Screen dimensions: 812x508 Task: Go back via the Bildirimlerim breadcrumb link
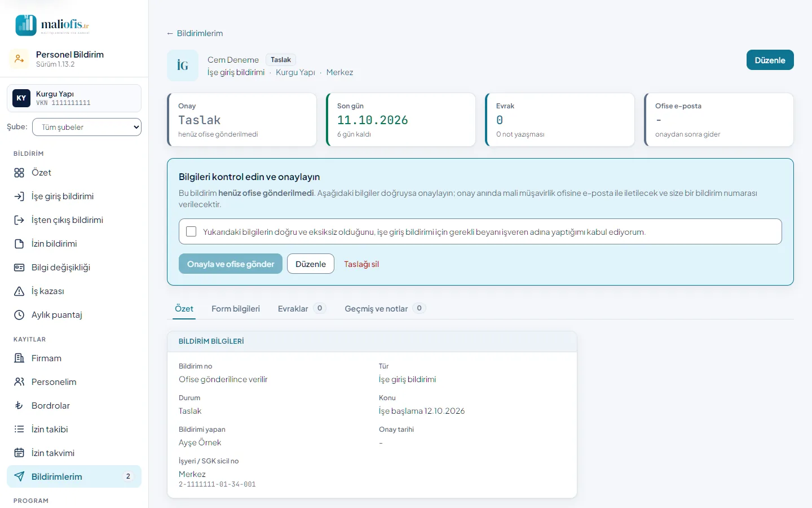pyautogui.click(x=195, y=33)
